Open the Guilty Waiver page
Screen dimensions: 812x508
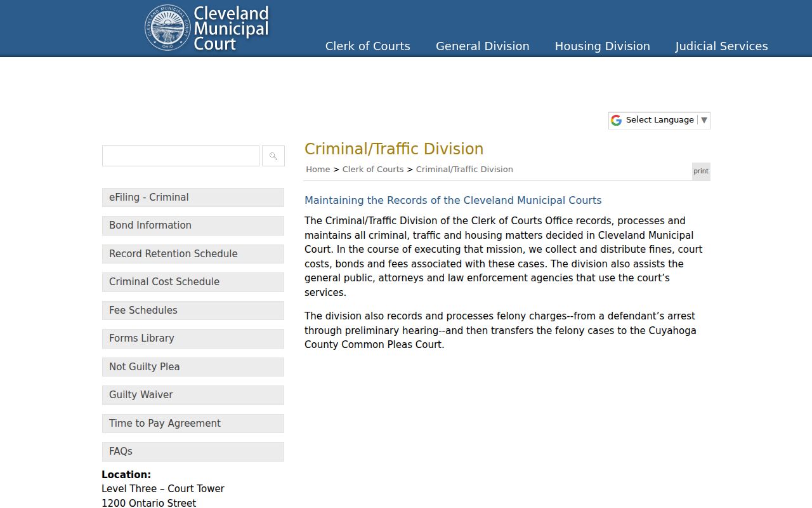[x=193, y=395]
